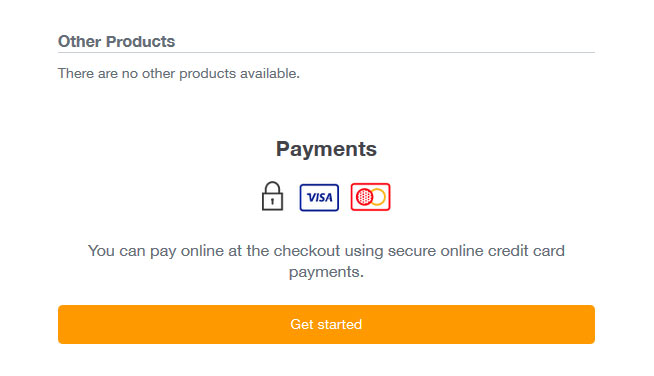Click the Other Products heading
654x376 pixels.
point(116,41)
